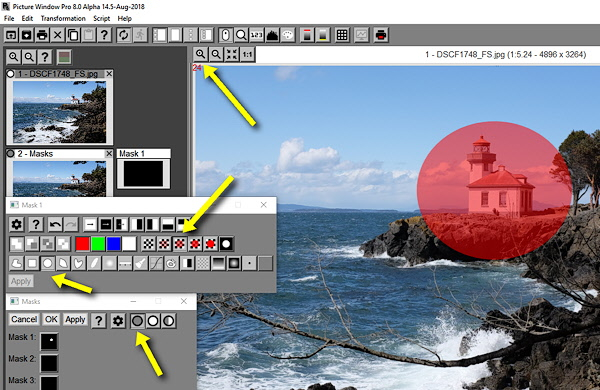Select the white circle mode in Masks dialog

153,321
